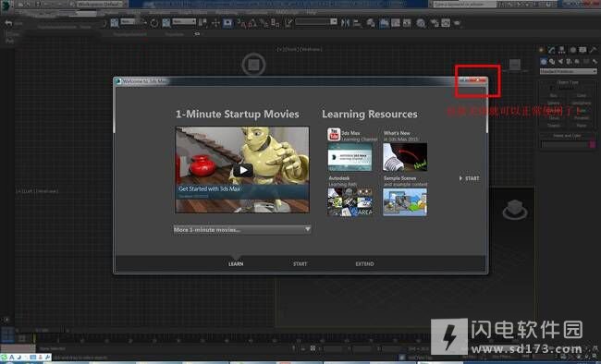Switch to the Utilities hammer tab
This screenshot has width=601, height=364.
pos(593,50)
